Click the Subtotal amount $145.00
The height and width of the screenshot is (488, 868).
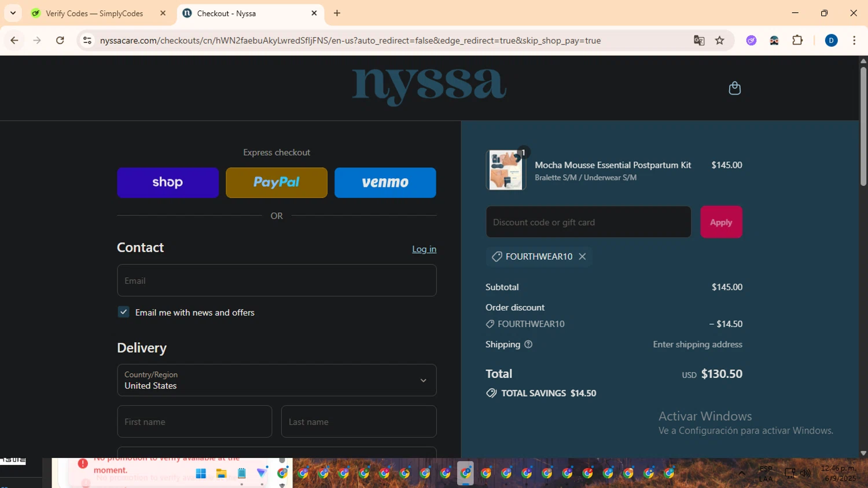point(727,287)
